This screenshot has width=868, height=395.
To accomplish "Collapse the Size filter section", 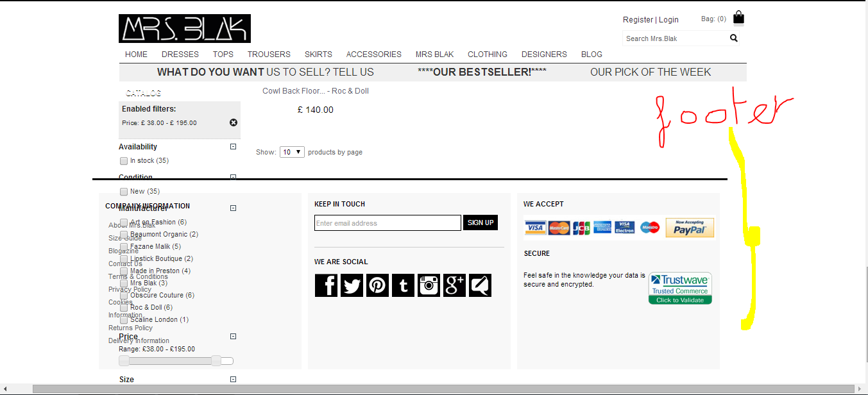I will [x=234, y=379].
